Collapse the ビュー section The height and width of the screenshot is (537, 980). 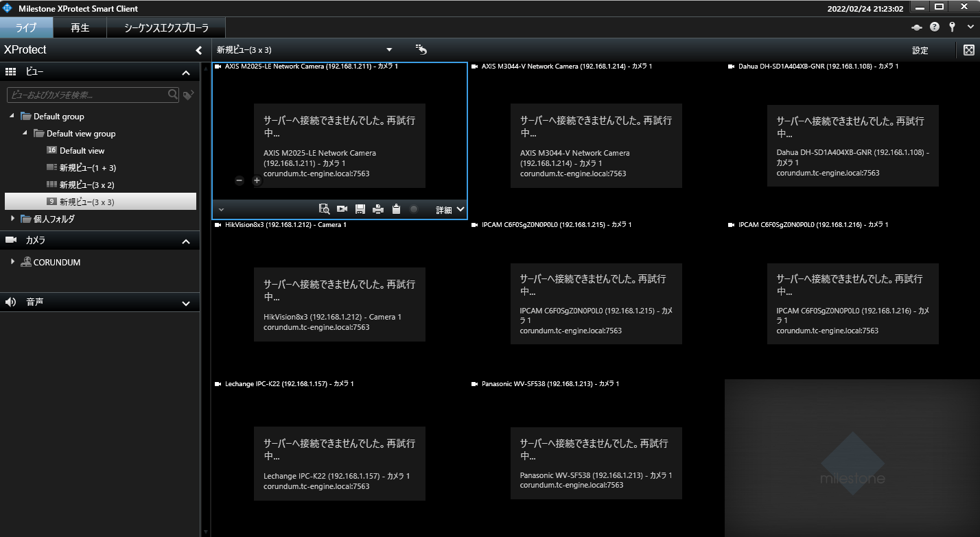[x=186, y=73]
